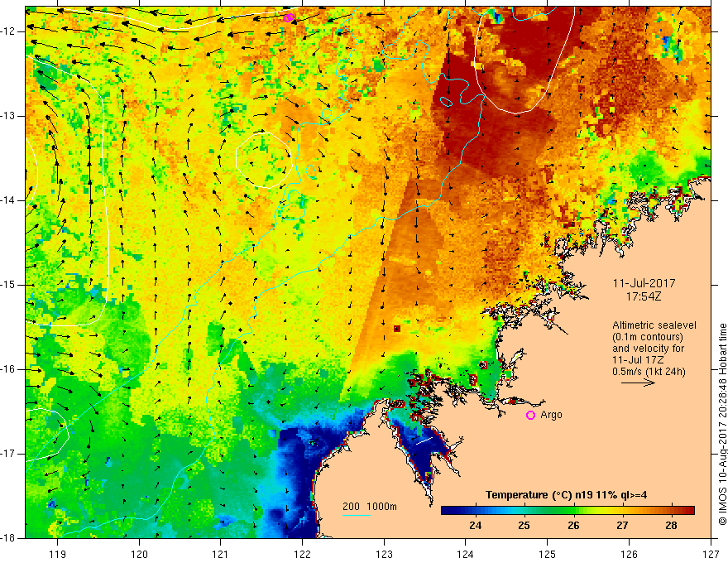Click the 'and velocity for' text
728x563 pixels.
click(x=648, y=349)
